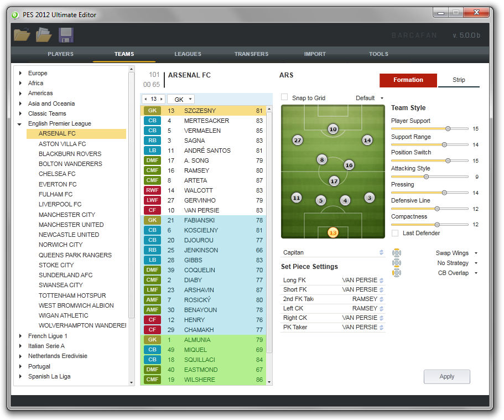The width and height of the screenshot is (504, 420).
Task: Select player marker 8 on pitch
Action: pyautogui.click(x=322, y=159)
